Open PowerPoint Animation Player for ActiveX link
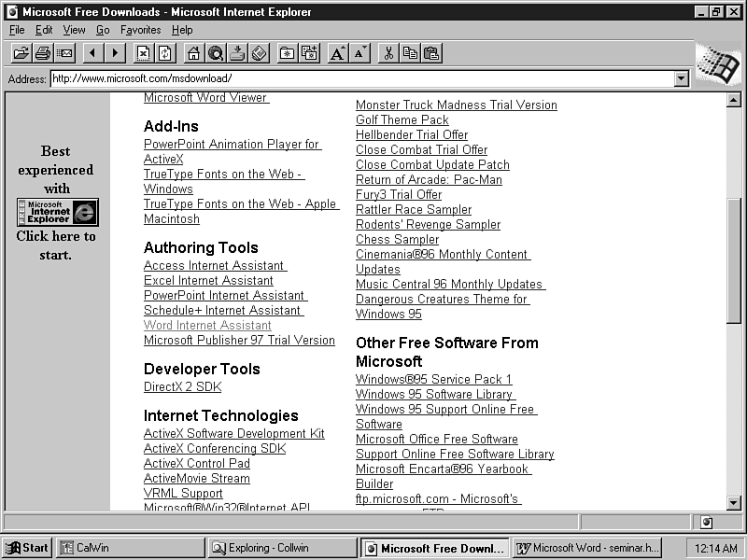This screenshot has width=747, height=560. [232, 151]
